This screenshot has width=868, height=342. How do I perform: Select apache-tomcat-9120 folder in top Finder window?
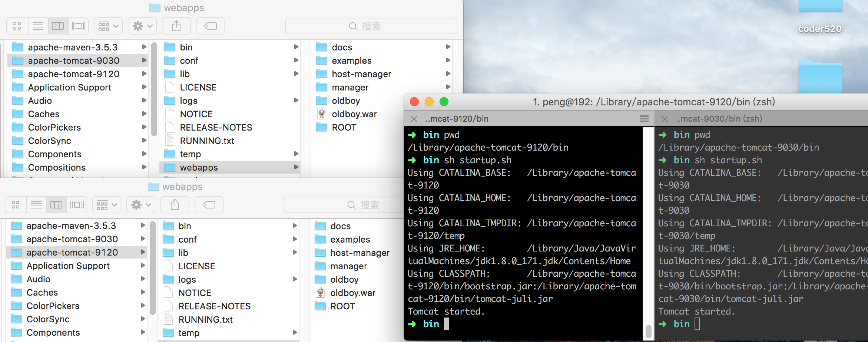78,74
